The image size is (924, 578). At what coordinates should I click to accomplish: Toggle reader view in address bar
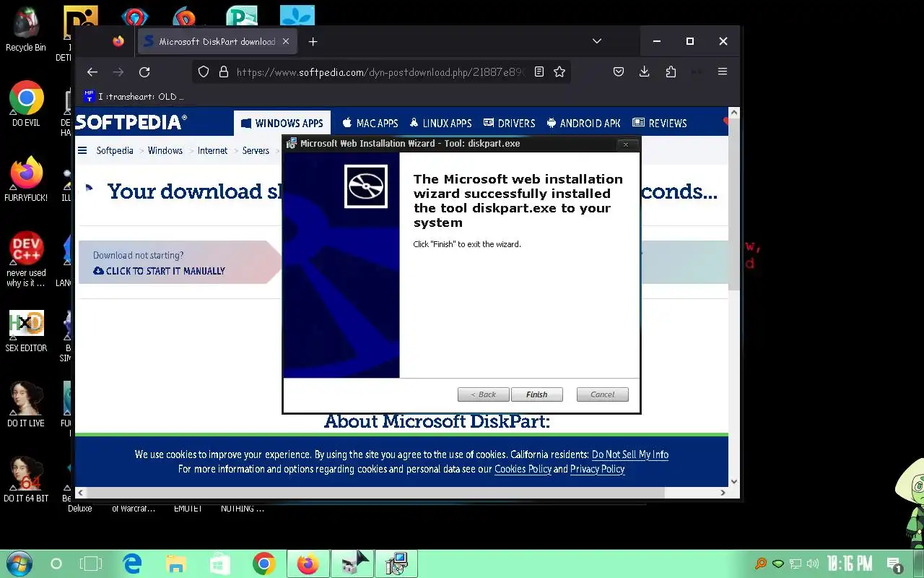pyautogui.click(x=539, y=72)
